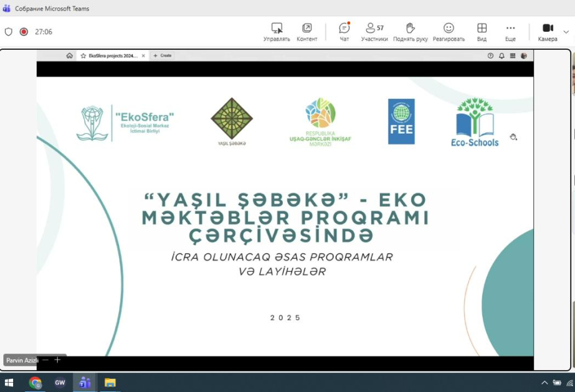
Task: Click the help question mark icon
Action: pyautogui.click(x=490, y=55)
